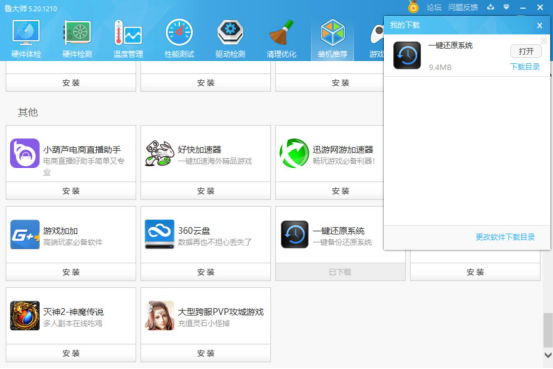Click the 电商直播好助手简单又专业 description
553x369 pixels.
[x=84, y=167]
